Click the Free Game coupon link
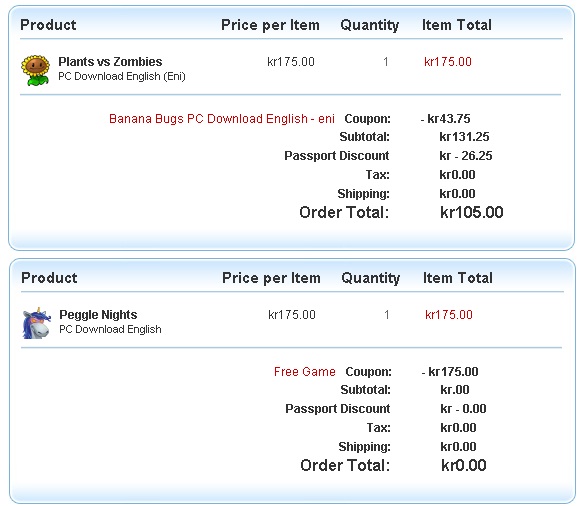This screenshot has width=580, height=506. click(x=304, y=372)
